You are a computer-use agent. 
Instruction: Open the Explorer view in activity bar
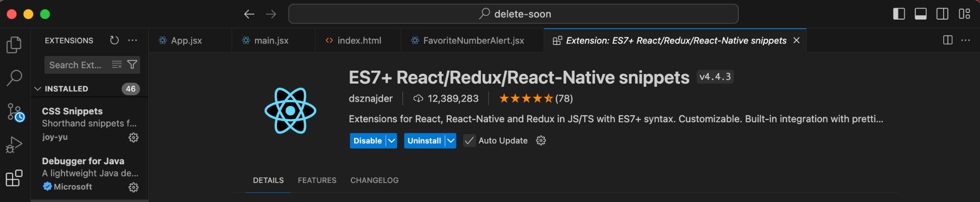(x=14, y=45)
